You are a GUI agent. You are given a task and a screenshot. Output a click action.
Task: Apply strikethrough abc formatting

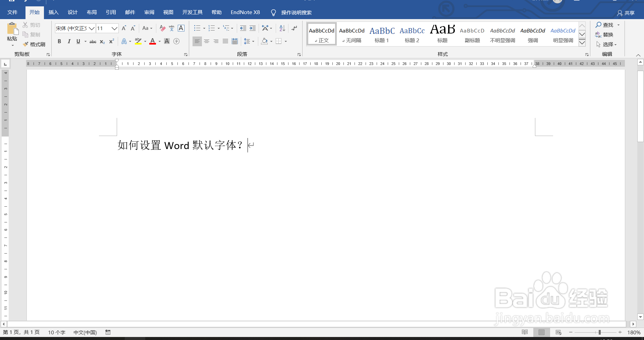pyautogui.click(x=93, y=41)
